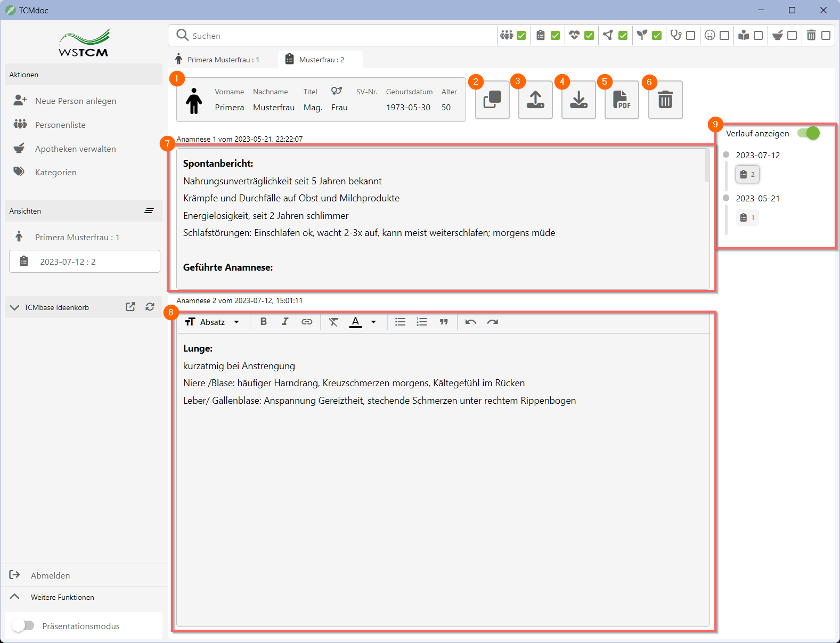This screenshot has height=643, width=840.
Task: Disable the Verlauf anzeigen switch
Action: click(808, 133)
